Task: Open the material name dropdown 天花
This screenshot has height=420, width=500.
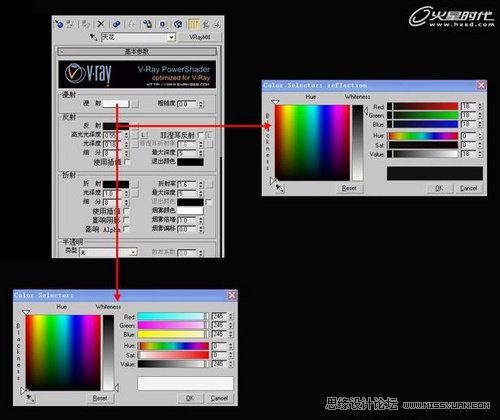Action: 171,37
